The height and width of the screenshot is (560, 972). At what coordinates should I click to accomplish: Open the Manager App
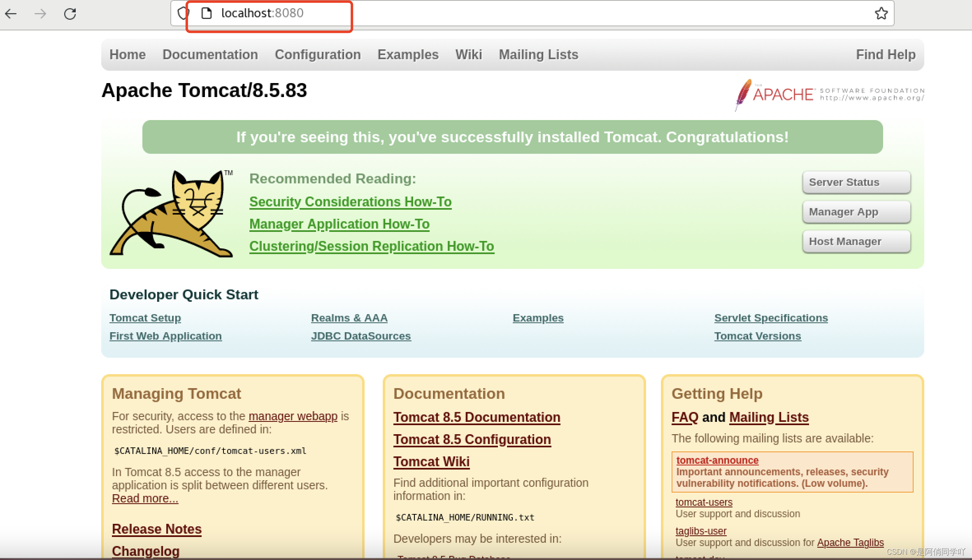click(856, 212)
